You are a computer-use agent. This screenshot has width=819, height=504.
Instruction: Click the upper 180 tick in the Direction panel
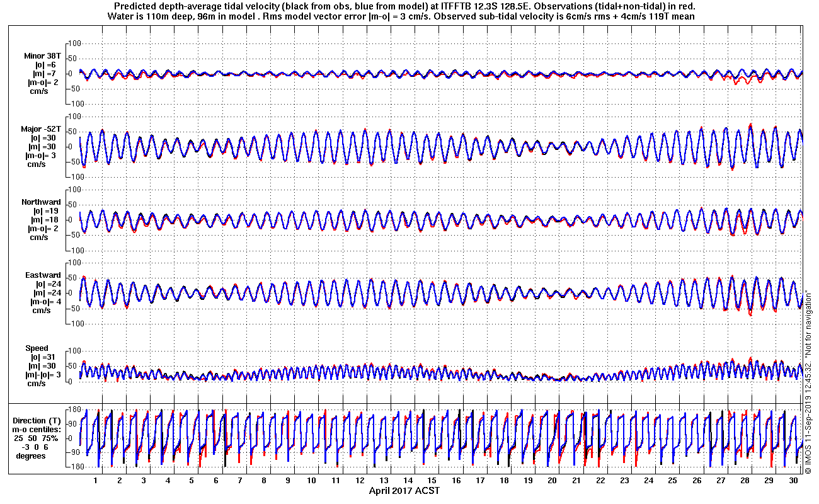pyautogui.click(x=74, y=409)
